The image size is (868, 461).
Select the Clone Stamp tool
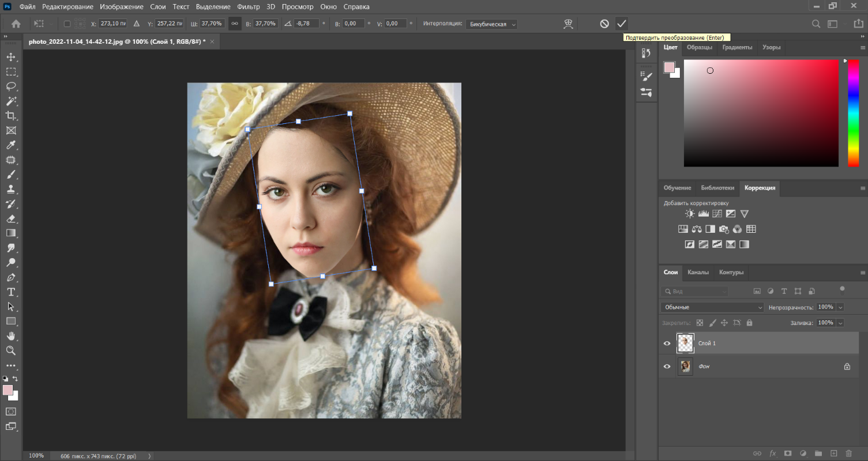11,189
